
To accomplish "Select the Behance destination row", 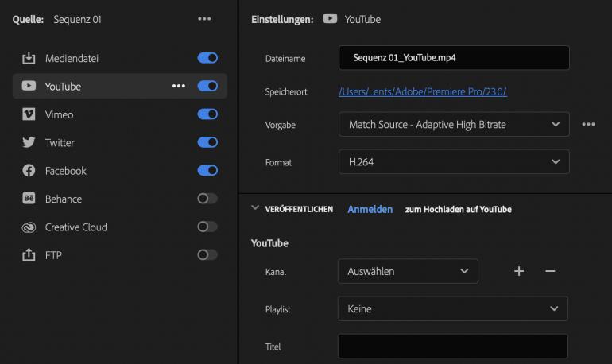I will pyautogui.click(x=119, y=199).
